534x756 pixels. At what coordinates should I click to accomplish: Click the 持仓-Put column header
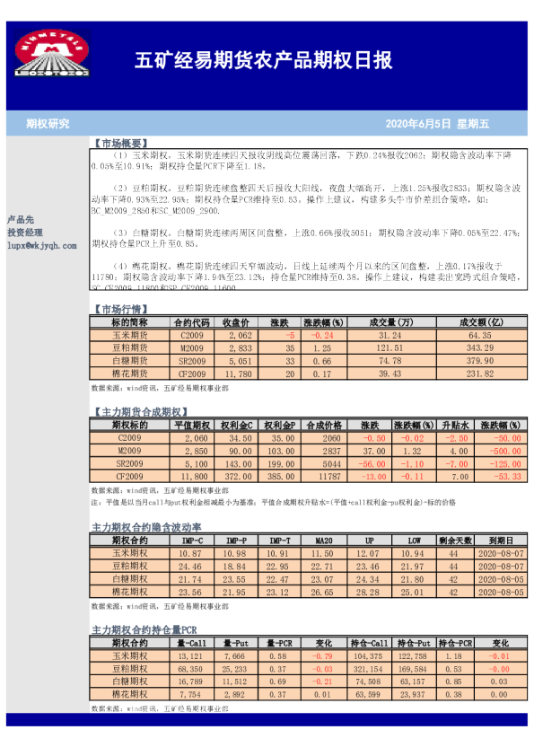point(414,643)
